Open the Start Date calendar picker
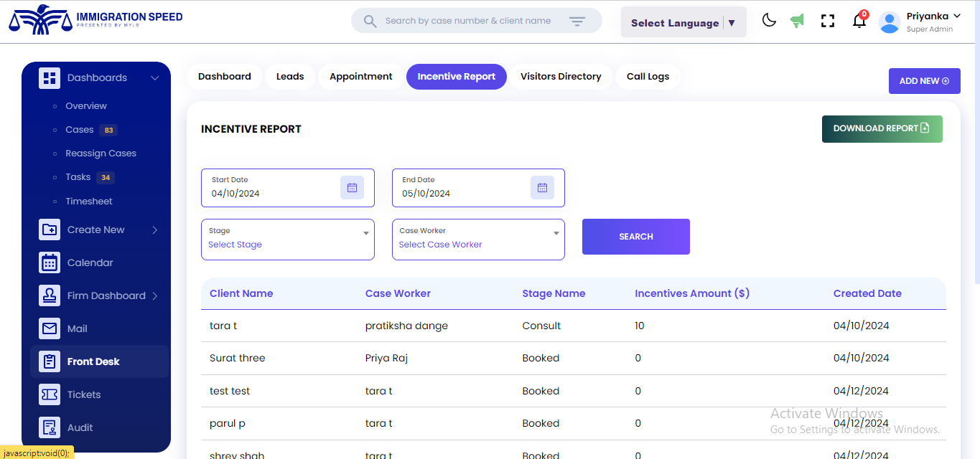The height and width of the screenshot is (459, 980). pos(352,187)
